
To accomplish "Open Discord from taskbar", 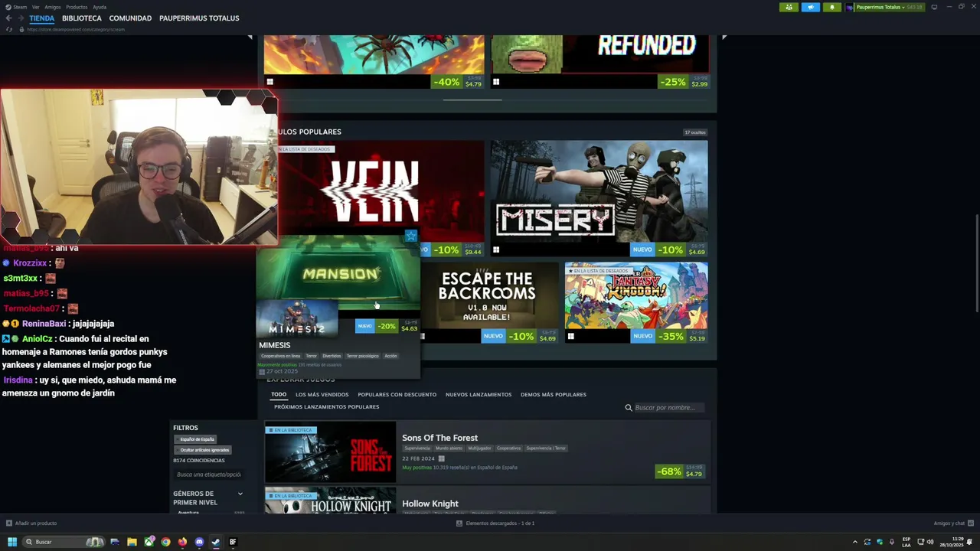I will [199, 542].
